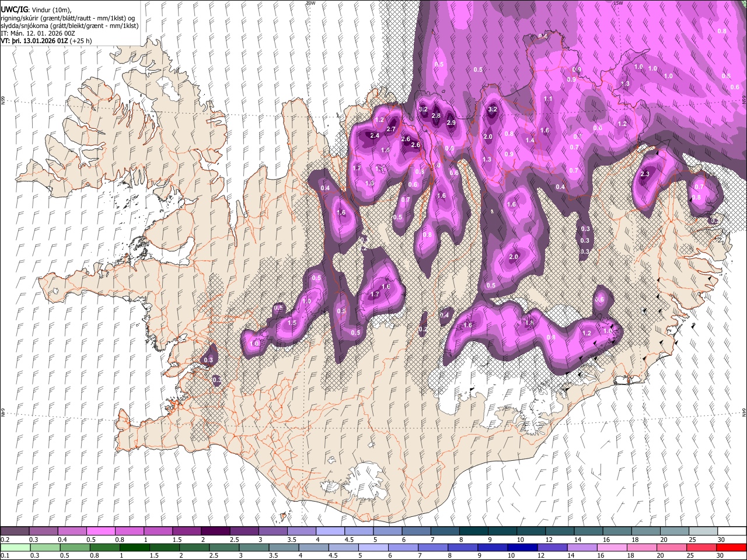
Task: Click the 'slydda/snjókoma' legend description line
Action: [x=69, y=26]
